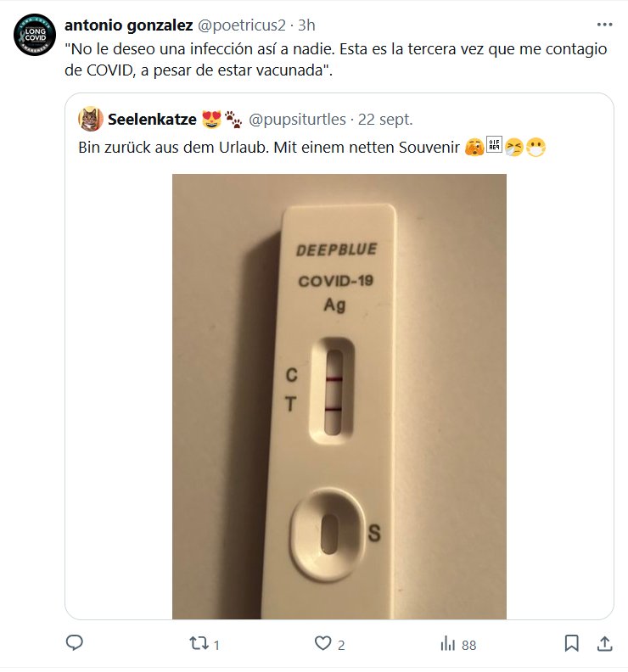Click the 3h timestamp
The height and width of the screenshot is (672, 628).
(306, 25)
